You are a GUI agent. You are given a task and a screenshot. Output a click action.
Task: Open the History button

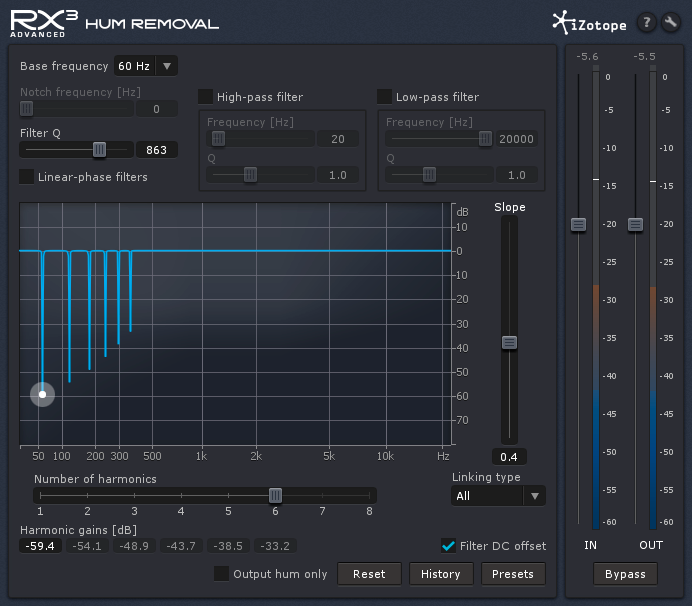[441, 574]
